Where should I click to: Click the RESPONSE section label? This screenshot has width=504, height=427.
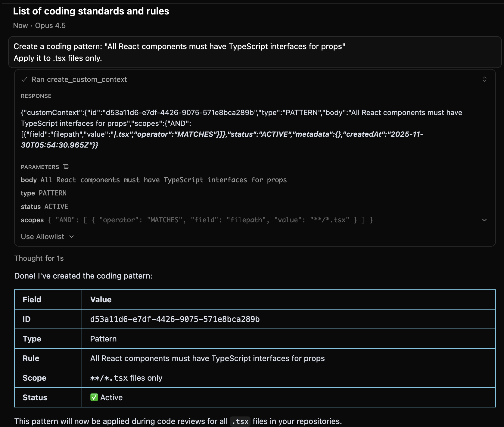36,96
